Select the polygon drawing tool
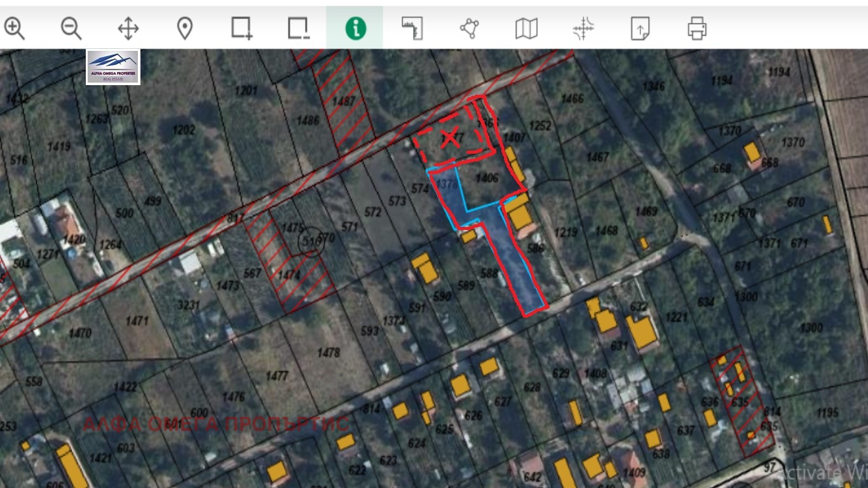This screenshot has width=868, height=488. tap(469, 29)
